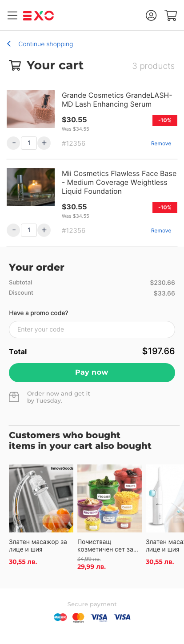
Task: Remove the GrandeLASH-MD Lash Enhancing Serum
Action: (161, 144)
